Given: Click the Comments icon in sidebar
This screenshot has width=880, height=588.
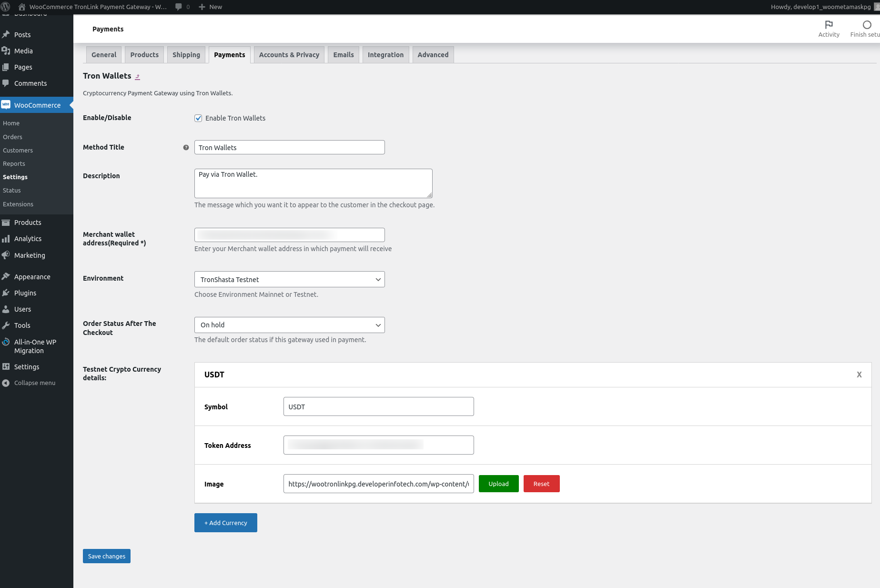Looking at the screenshot, I should 6,83.
